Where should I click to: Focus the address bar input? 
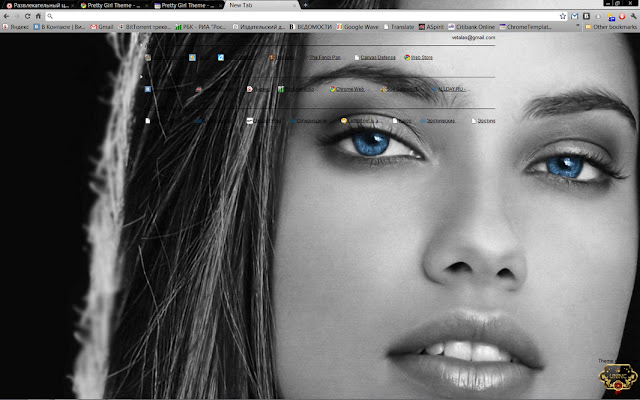click(x=306, y=16)
